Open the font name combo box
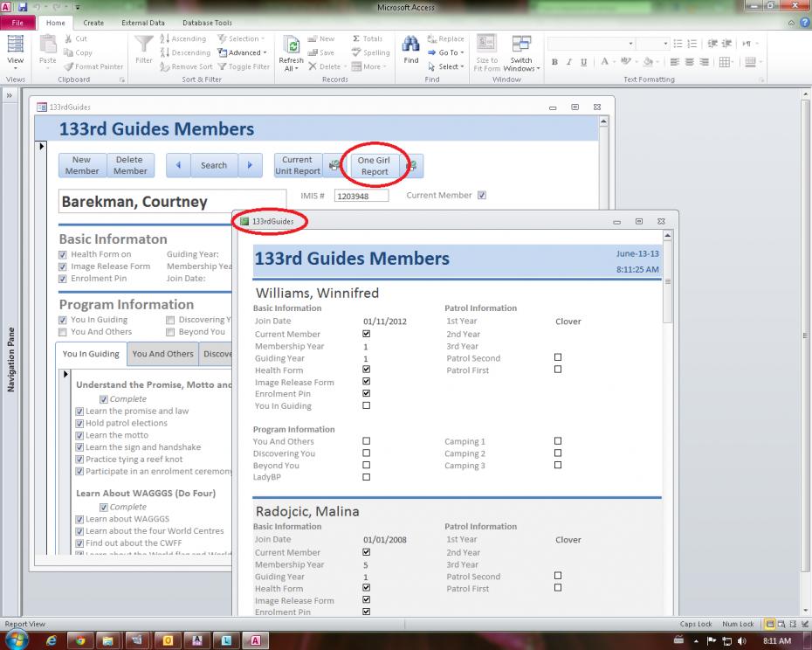 pyautogui.click(x=590, y=44)
